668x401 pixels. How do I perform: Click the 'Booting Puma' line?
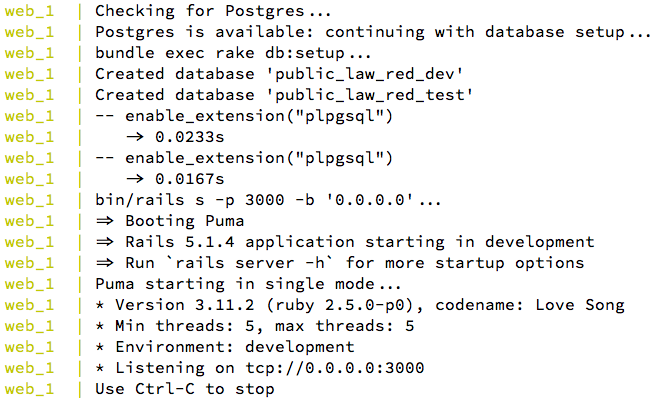click(170, 221)
